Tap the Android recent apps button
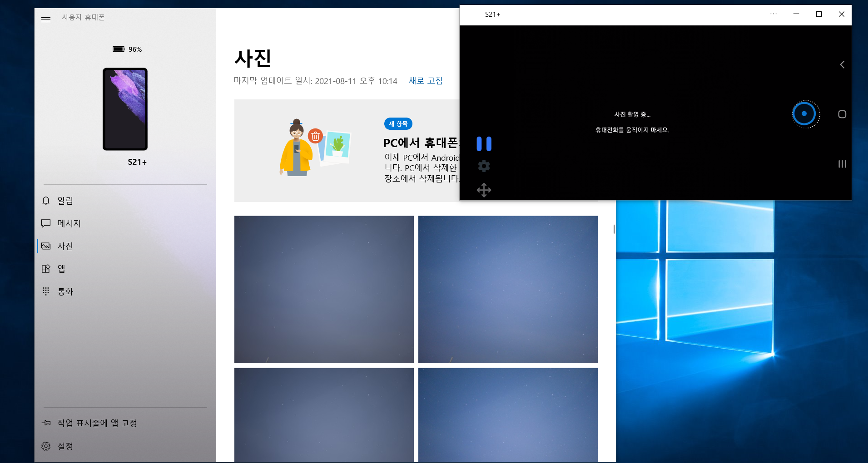This screenshot has height=463, width=868. pos(842,164)
